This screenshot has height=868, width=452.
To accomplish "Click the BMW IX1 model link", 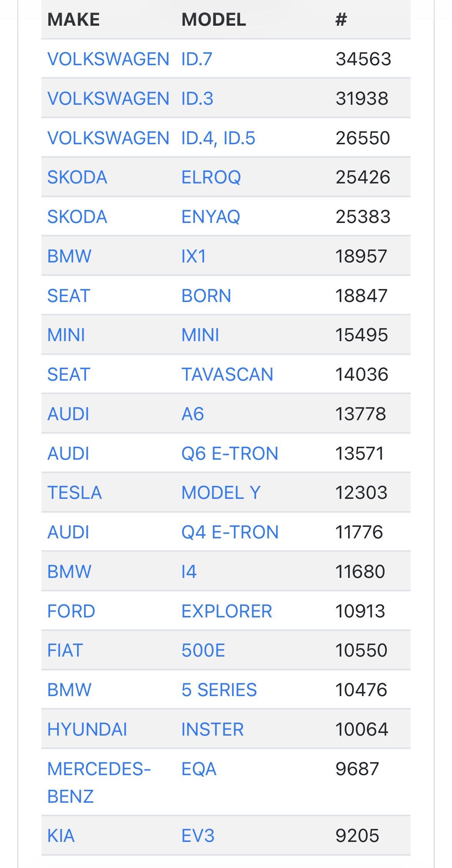I will click(193, 256).
